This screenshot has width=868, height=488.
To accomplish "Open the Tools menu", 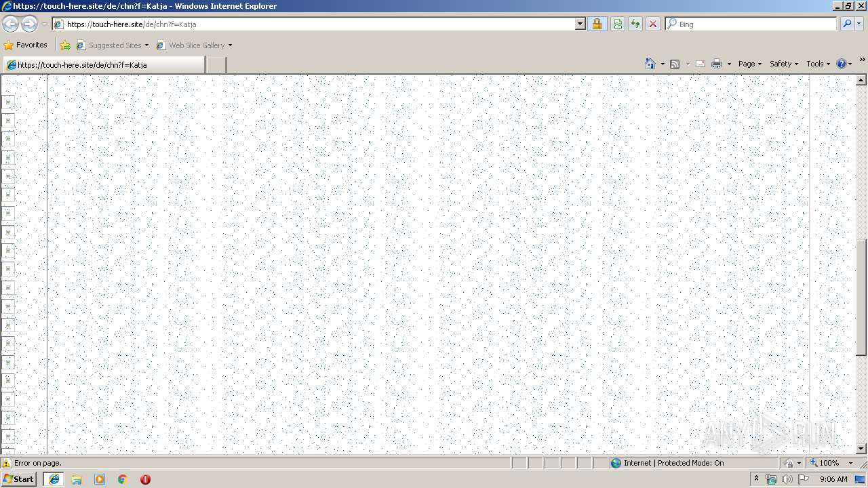I will [818, 64].
